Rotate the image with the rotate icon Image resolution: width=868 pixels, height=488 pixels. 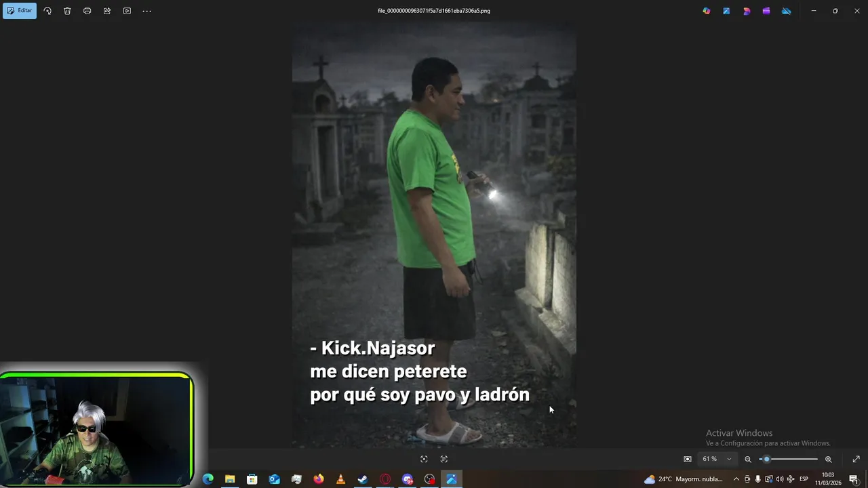point(47,11)
